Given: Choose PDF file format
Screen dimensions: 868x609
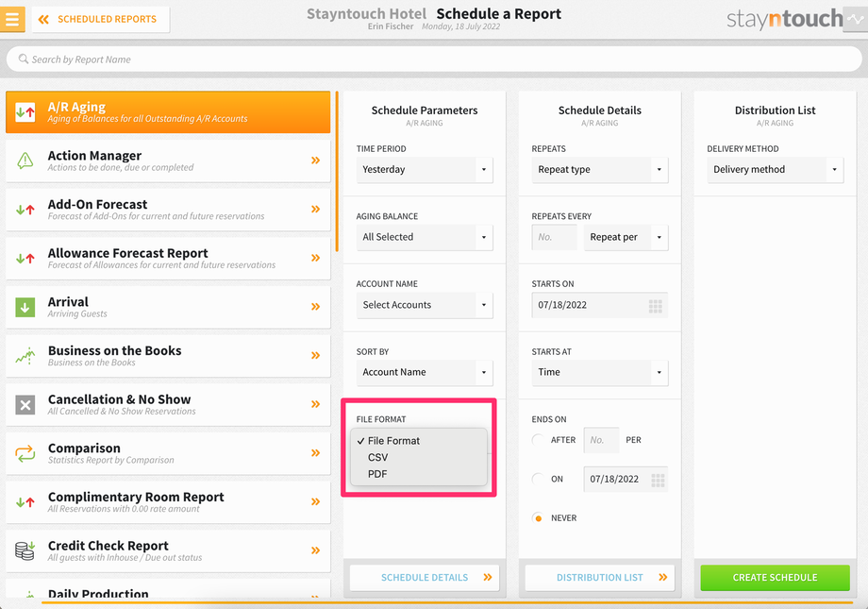Looking at the screenshot, I should [x=419, y=474].
